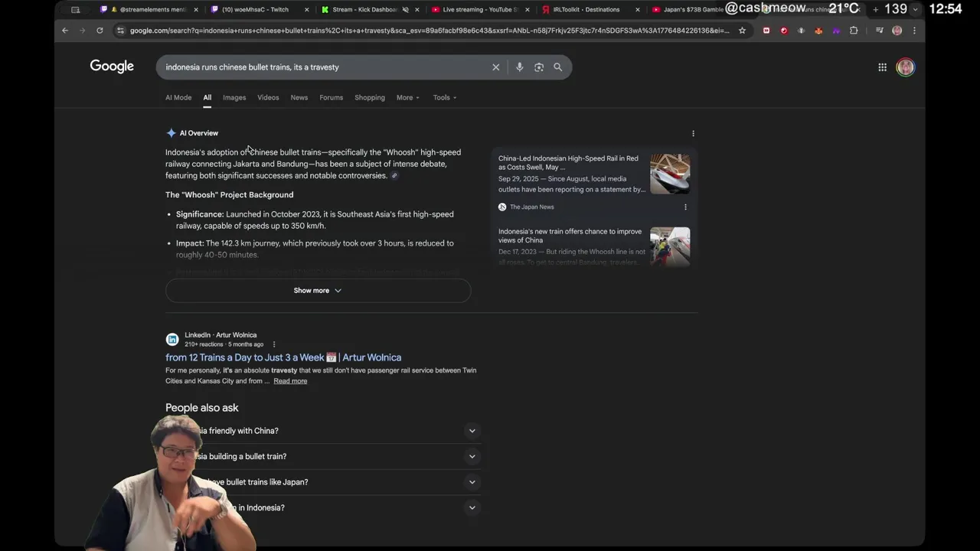Open Chrome extensions puzzle icon
This screenshot has width=980, height=551.
tap(854, 31)
